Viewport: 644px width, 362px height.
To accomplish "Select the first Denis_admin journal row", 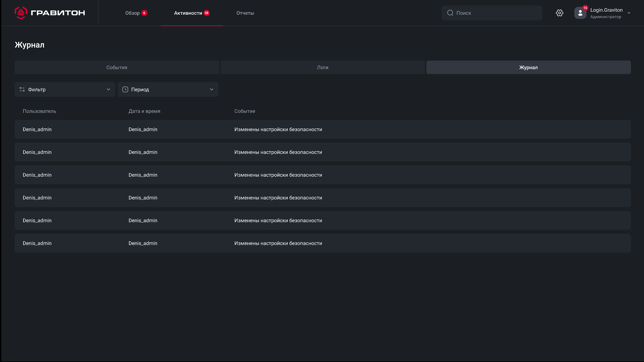I will pyautogui.click(x=322, y=130).
